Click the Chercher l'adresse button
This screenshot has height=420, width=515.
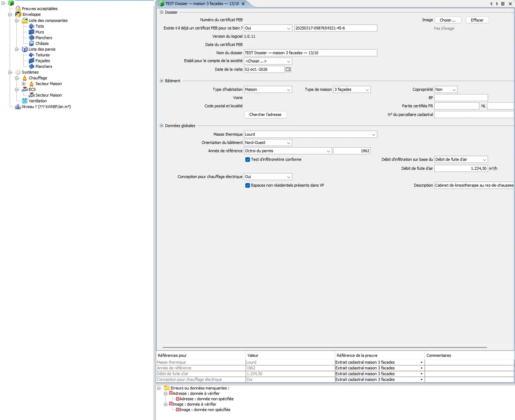pos(265,115)
